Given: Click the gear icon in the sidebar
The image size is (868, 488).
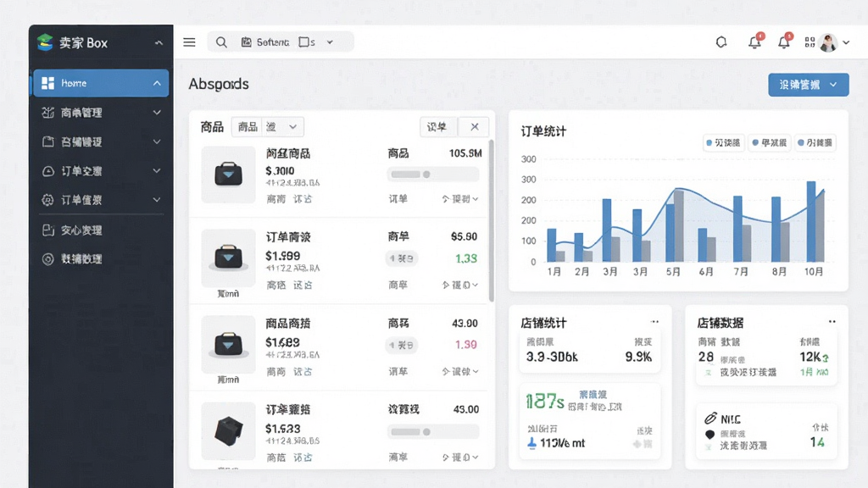Looking at the screenshot, I should point(48,200).
